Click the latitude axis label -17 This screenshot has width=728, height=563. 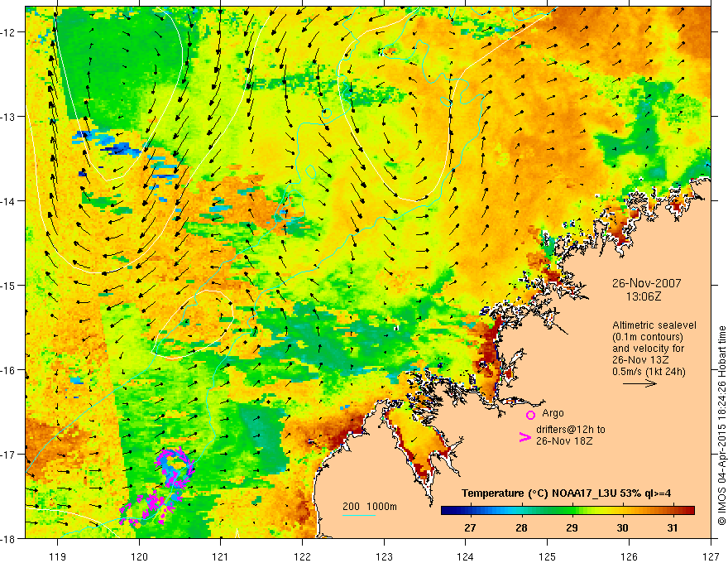(x=8, y=454)
